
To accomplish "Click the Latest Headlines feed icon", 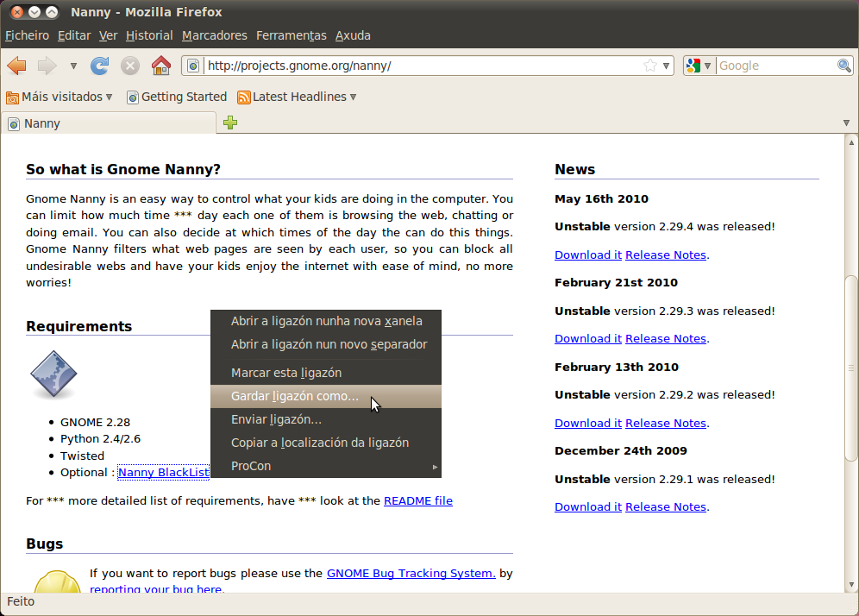I will click(x=244, y=97).
